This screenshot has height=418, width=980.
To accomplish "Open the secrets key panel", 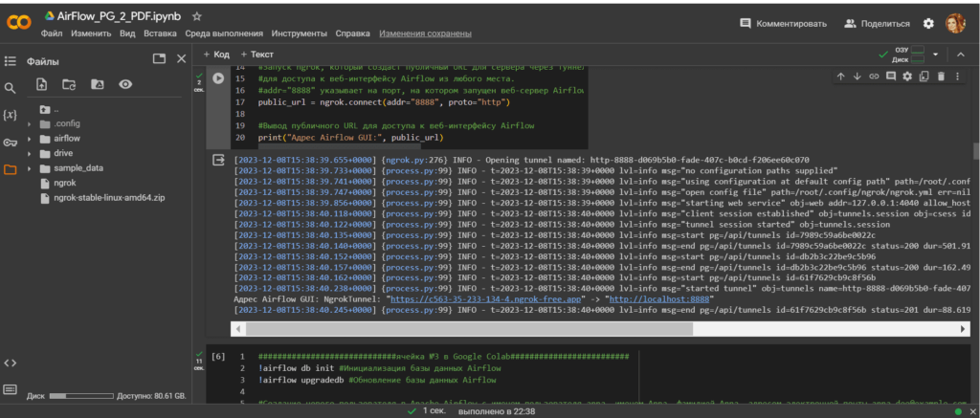I will [x=10, y=143].
